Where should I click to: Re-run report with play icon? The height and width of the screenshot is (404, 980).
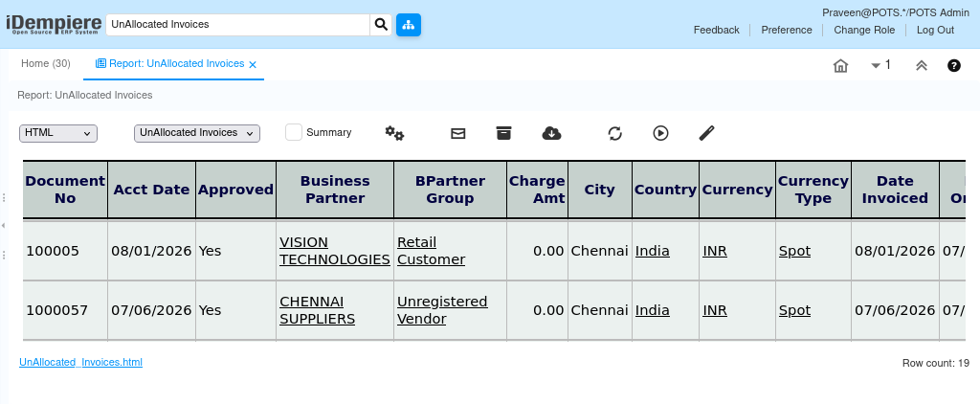pos(660,133)
